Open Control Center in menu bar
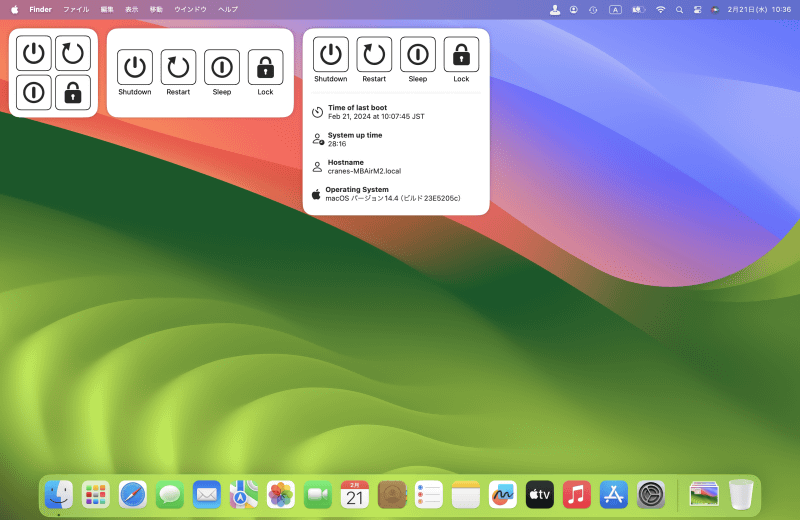Viewport: 800px width, 520px height. 697,10
